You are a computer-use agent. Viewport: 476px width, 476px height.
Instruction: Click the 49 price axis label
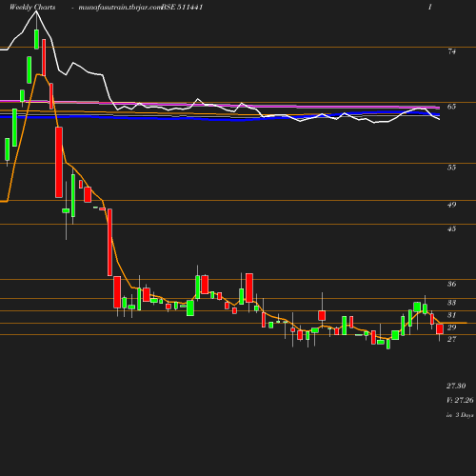click(x=451, y=205)
